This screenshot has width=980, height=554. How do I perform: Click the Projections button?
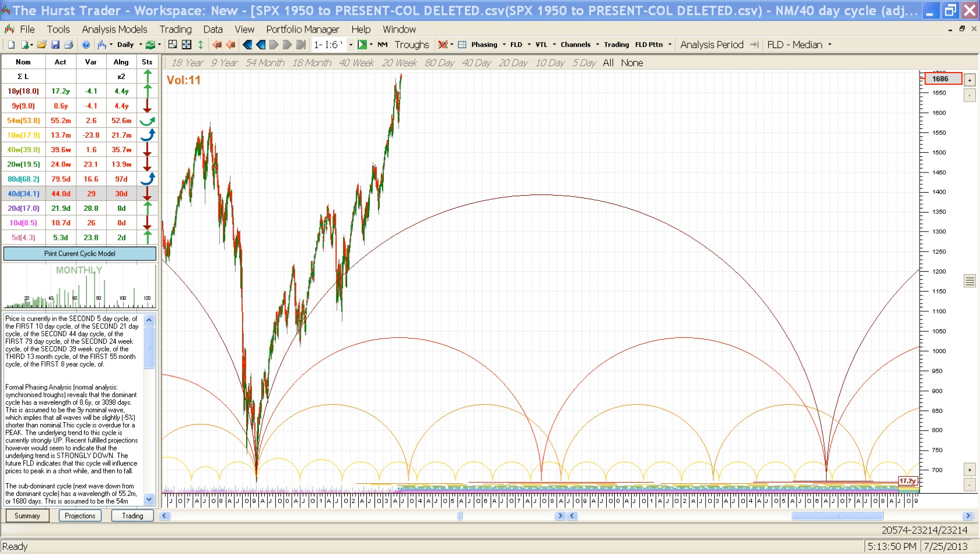click(x=80, y=516)
